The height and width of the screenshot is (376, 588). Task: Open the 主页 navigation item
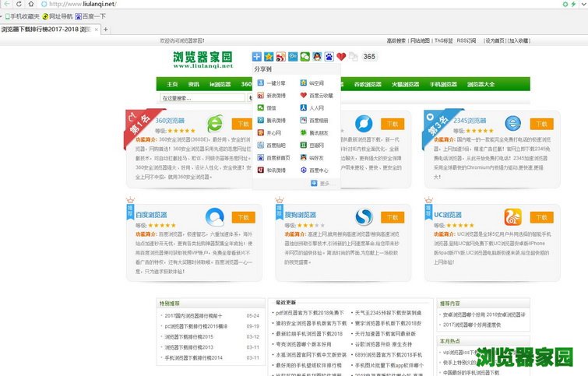coord(172,84)
